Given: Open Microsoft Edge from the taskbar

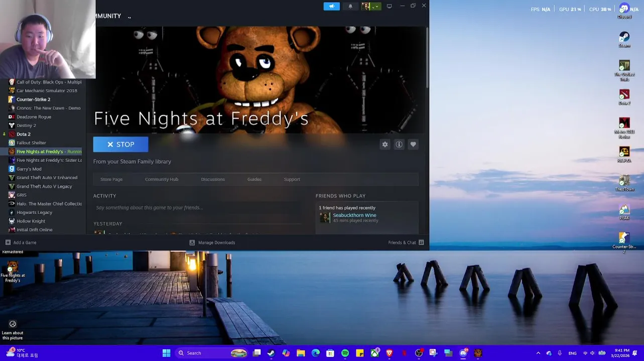Looking at the screenshot, I should click(315, 353).
